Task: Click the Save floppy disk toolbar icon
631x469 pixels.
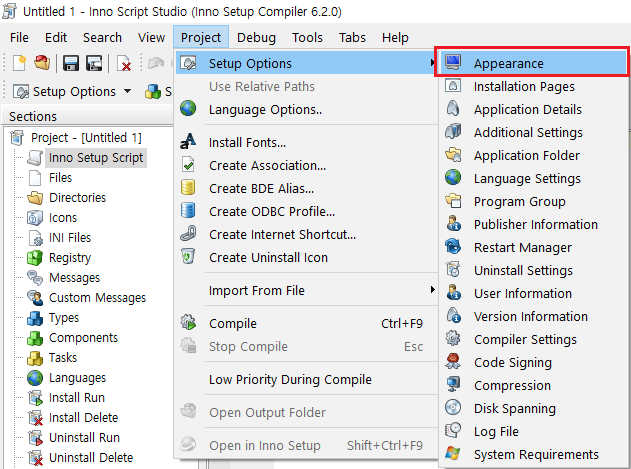Action: (x=70, y=63)
